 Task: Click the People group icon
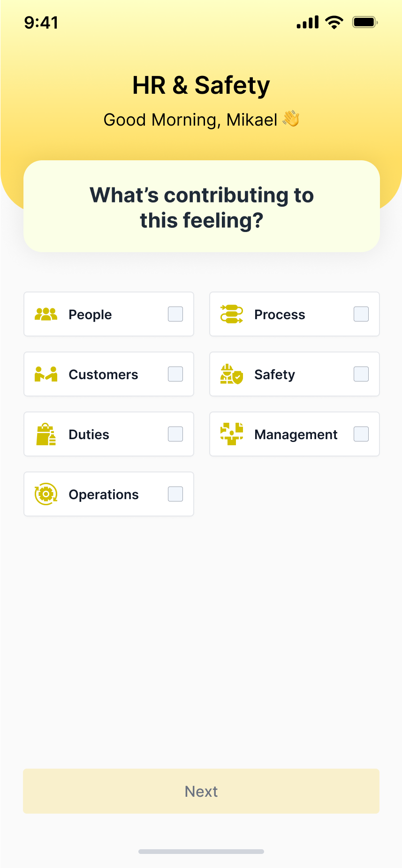(x=46, y=314)
